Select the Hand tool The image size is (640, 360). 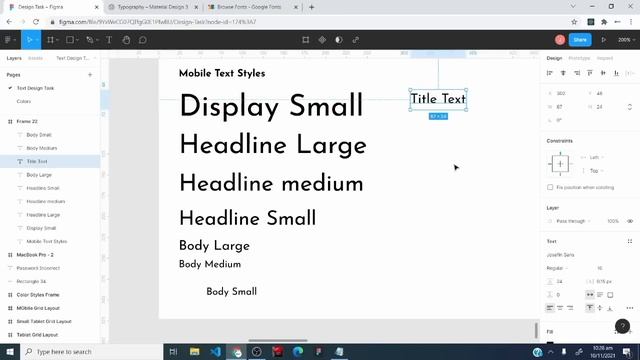click(x=126, y=40)
